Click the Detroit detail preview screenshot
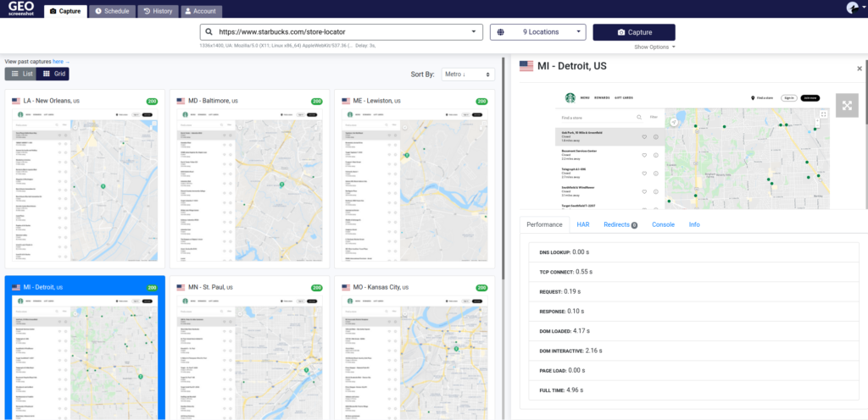 coord(693,148)
